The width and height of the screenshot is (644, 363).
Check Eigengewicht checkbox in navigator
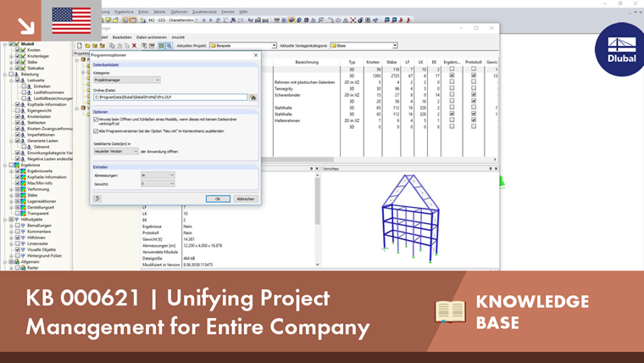[x=18, y=110]
